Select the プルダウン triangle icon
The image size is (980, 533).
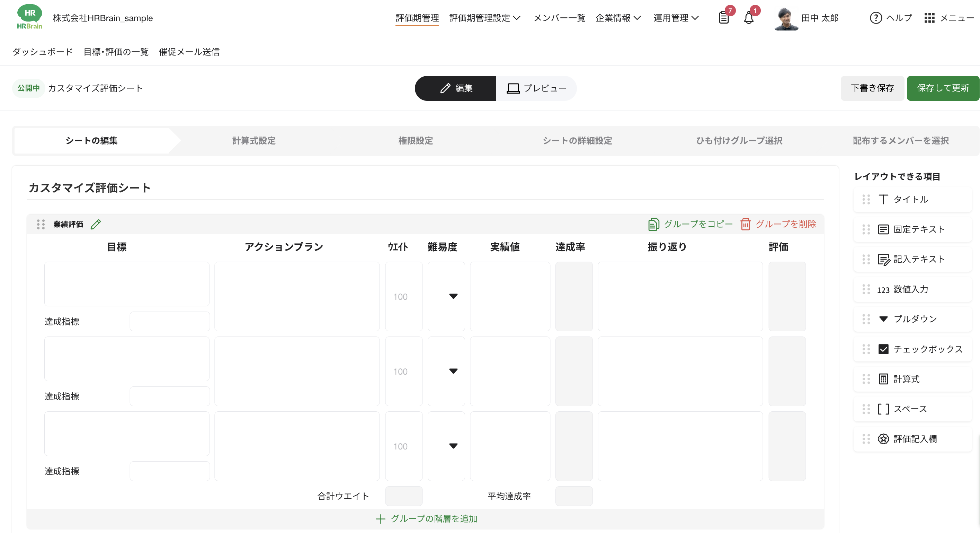pos(883,319)
